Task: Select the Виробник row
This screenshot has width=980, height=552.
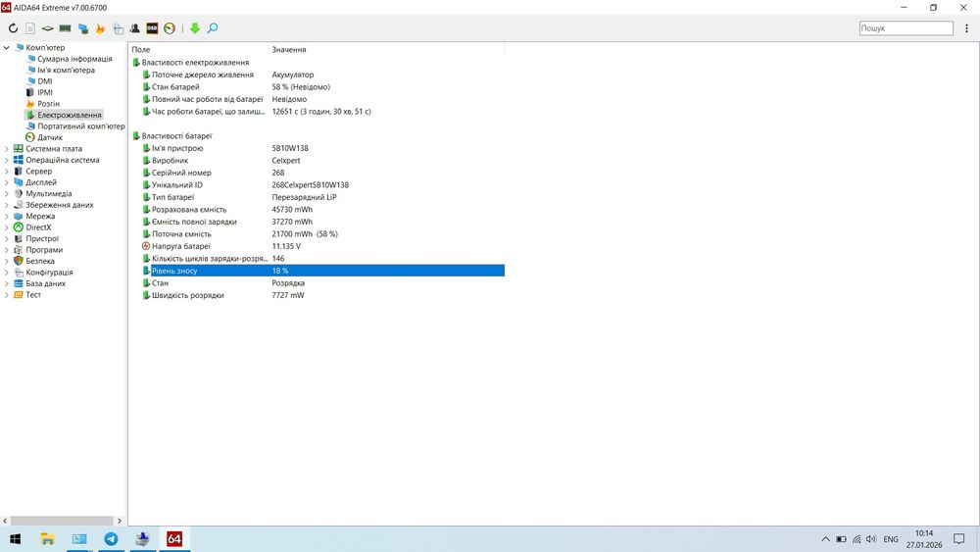Action: click(318, 161)
